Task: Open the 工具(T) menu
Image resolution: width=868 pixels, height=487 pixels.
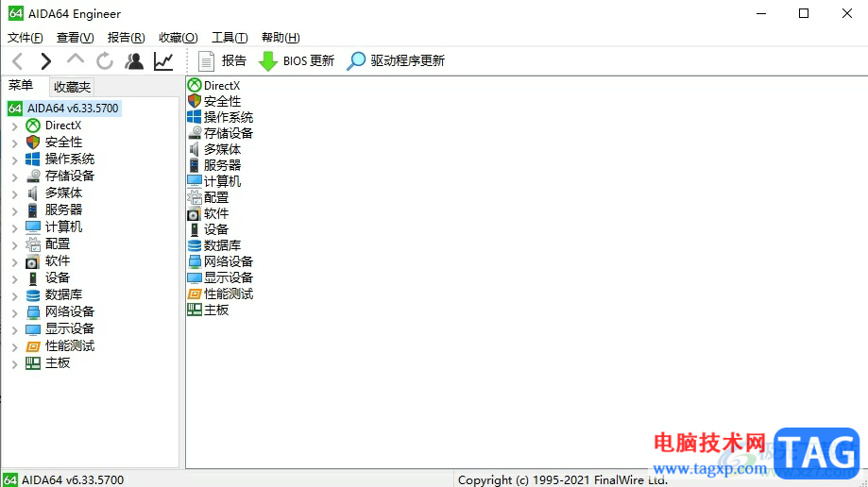Action: point(230,38)
